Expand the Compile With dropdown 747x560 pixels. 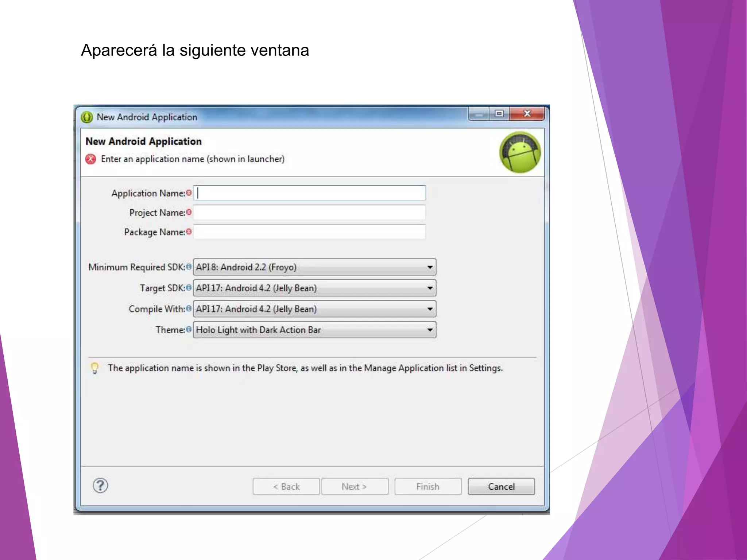pos(314,309)
